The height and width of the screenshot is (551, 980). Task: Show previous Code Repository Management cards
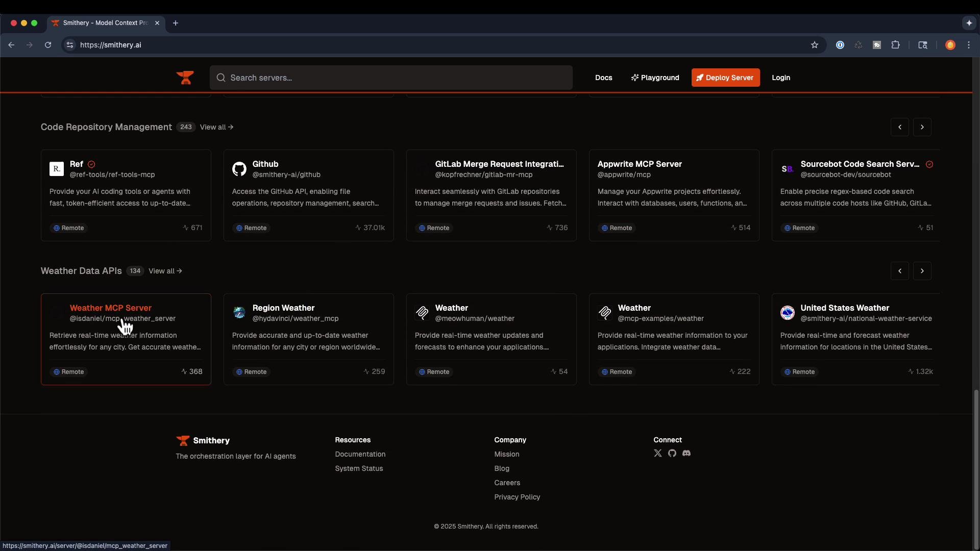point(900,127)
